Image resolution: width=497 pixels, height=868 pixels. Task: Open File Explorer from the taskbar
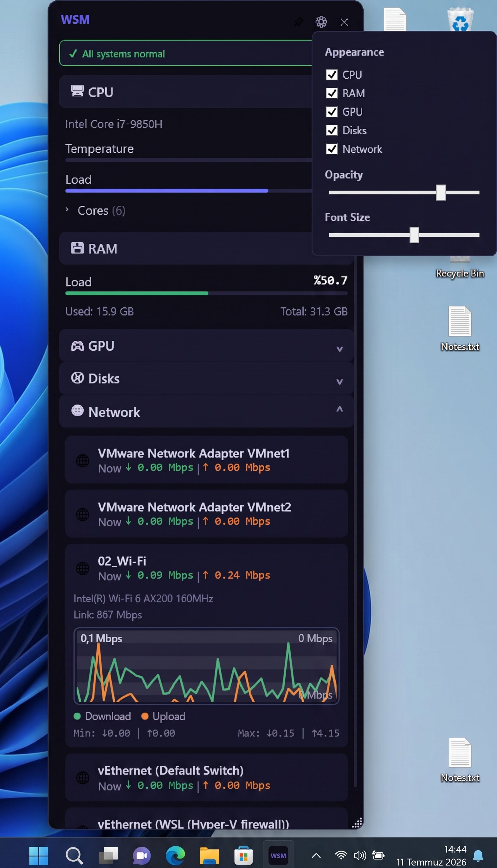(209, 856)
